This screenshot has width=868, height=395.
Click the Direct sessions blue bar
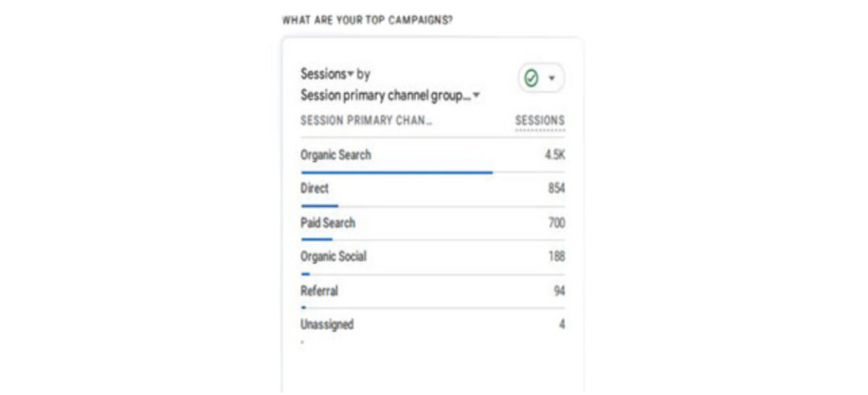tap(320, 206)
